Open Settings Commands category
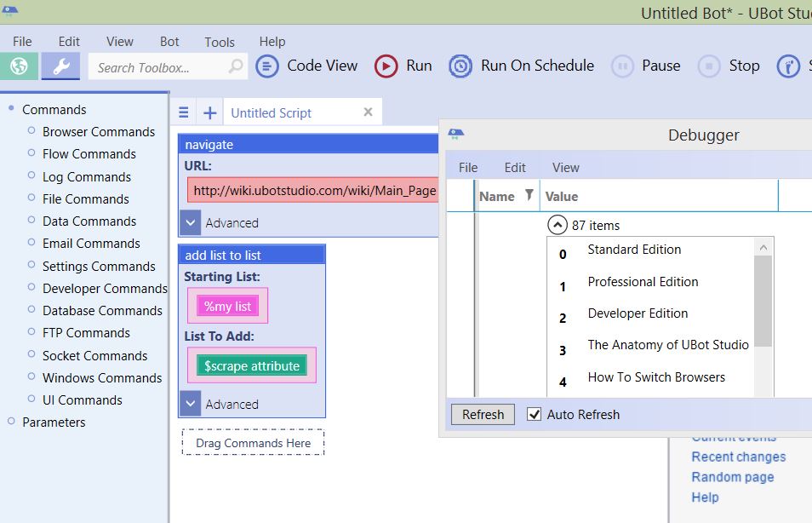812x523 pixels. (99, 267)
